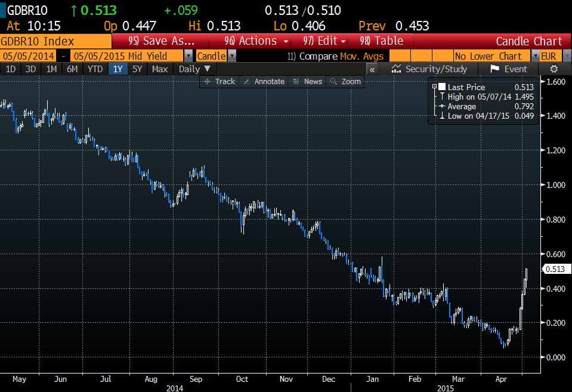Image resolution: width=572 pixels, height=392 pixels.
Task: Edit the start date field 05/05/2014
Action: coord(28,56)
